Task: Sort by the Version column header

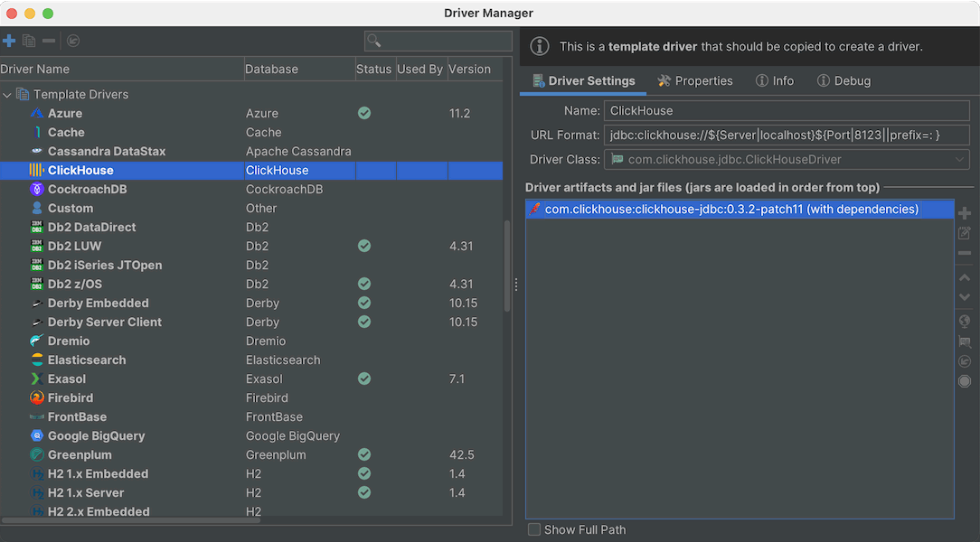Action: point(470,70)
